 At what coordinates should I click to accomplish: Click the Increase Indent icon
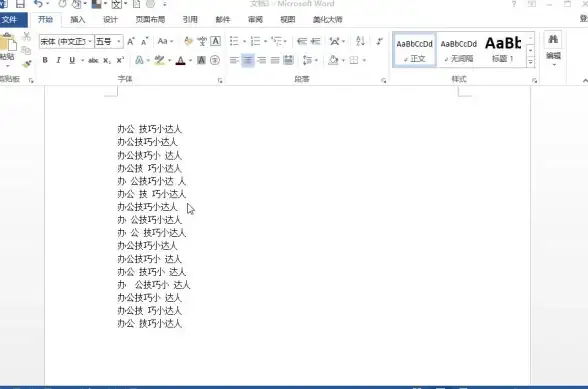pyautogui.click(x=316, y=41)
